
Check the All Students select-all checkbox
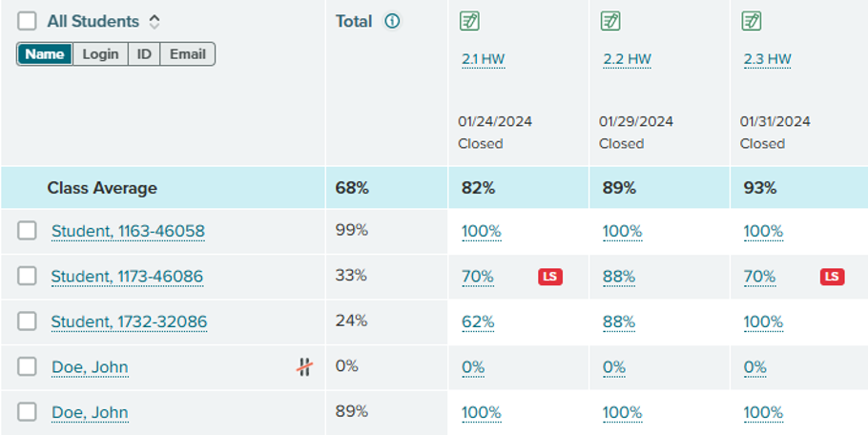[x=27, y=21]
